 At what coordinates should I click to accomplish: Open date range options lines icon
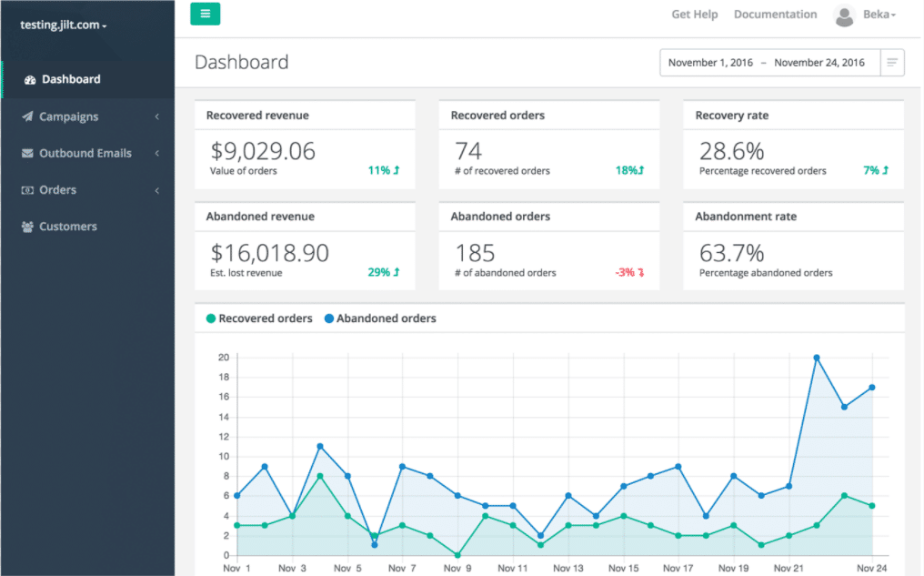click(x=892, y=63)
